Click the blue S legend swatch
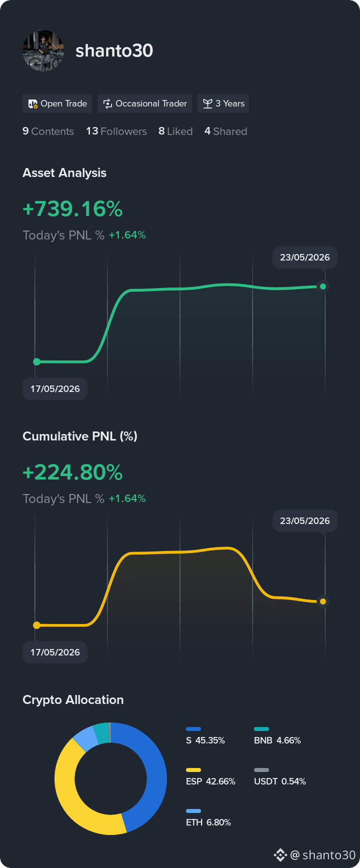 193,729
